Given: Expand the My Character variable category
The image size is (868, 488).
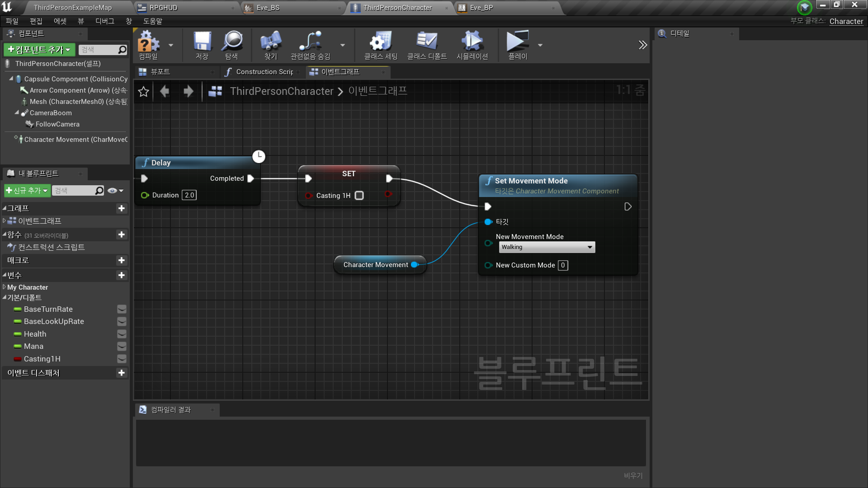Looking at the screenshot, I should click(4, 287).
